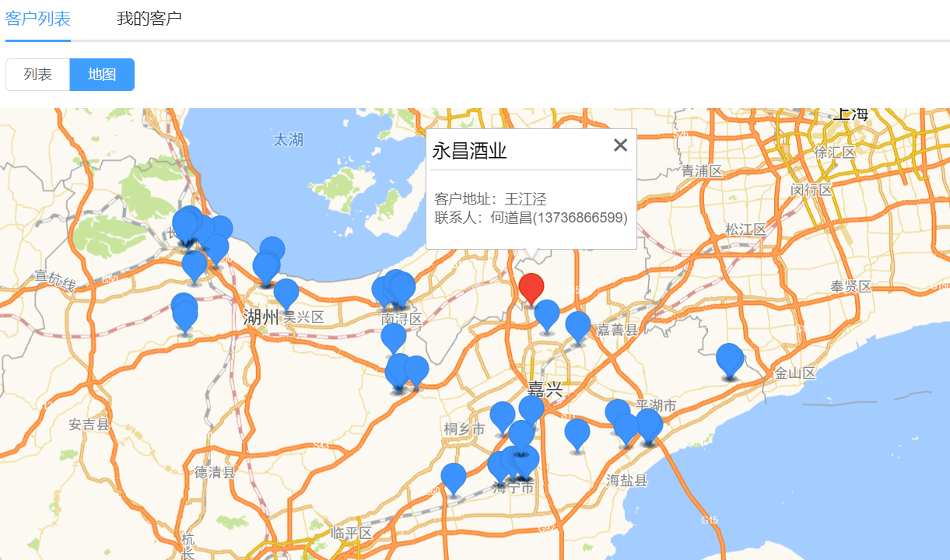950x560 pixels.
Task: Click the 永昌酒业 popup title
Action: pyautogui.click(x=469, y=151)
